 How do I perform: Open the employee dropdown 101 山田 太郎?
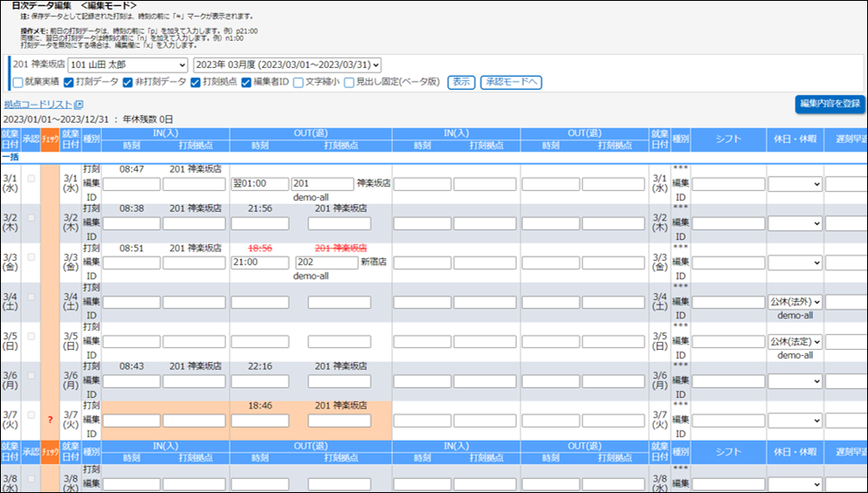pos(128,65)
